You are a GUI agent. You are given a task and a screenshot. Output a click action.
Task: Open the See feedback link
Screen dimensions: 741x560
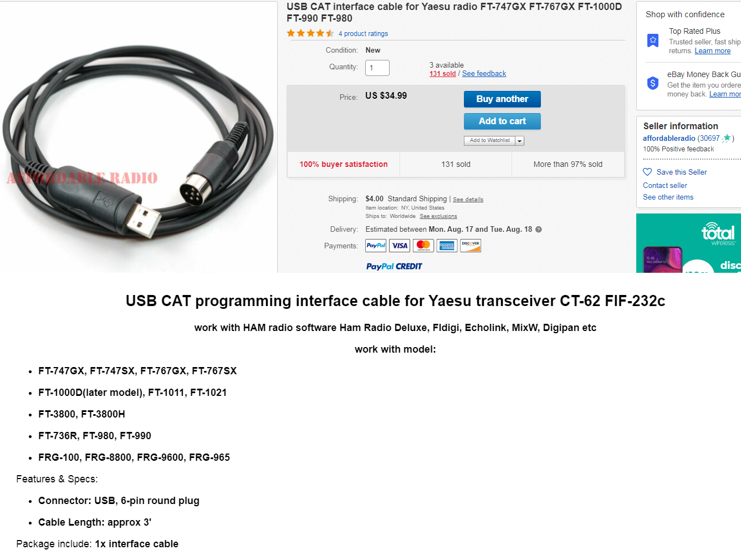point(484,74)
